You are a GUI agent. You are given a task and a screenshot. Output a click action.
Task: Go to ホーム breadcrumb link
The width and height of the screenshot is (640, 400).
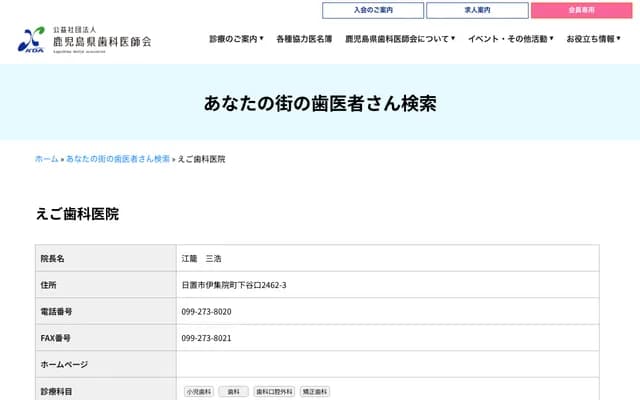[46, 159]
